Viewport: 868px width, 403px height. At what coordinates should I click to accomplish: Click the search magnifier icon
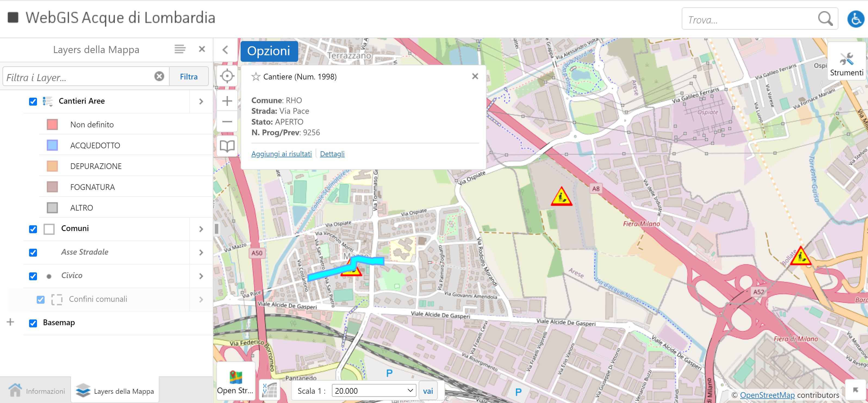[x=825, y=19]
